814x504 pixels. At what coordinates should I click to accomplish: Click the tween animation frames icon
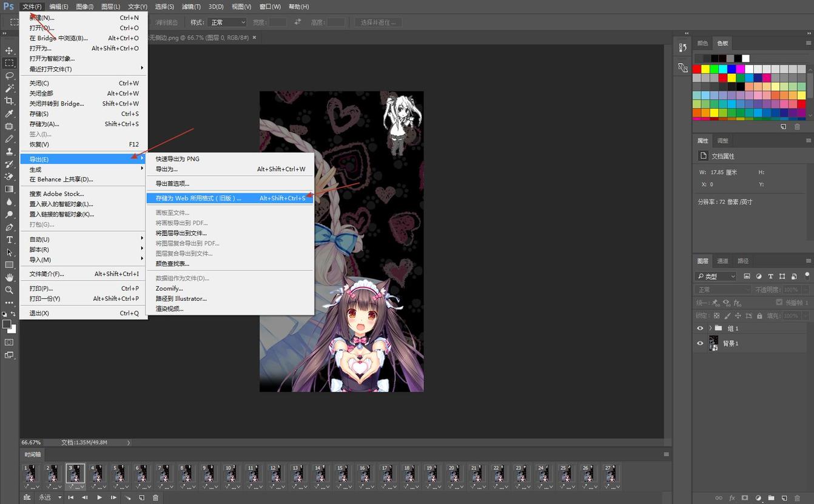[x=127, y=497]
